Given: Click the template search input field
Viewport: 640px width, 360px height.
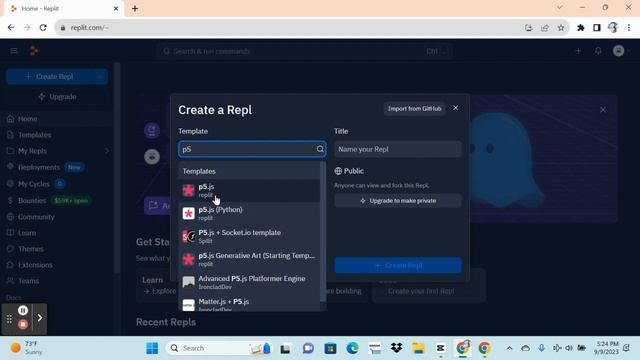Looking at the screenshot, I should tap(252, 149).
